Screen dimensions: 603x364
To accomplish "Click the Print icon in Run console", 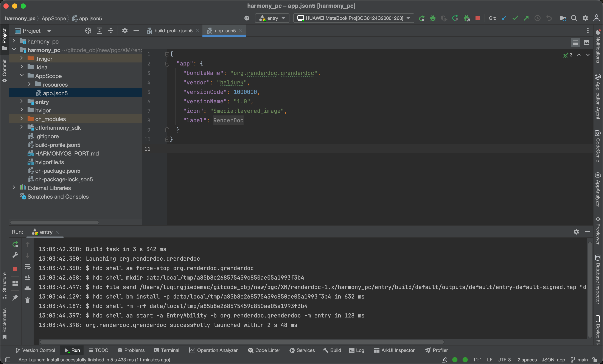I will [x=27, y=289].
